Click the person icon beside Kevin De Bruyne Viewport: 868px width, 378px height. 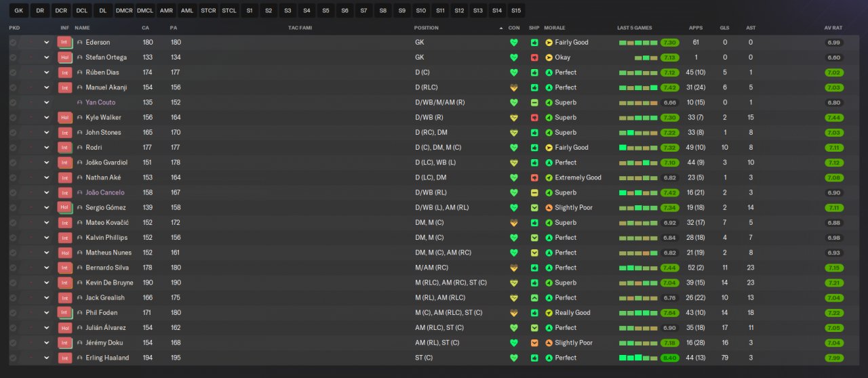tap(79, 282)
